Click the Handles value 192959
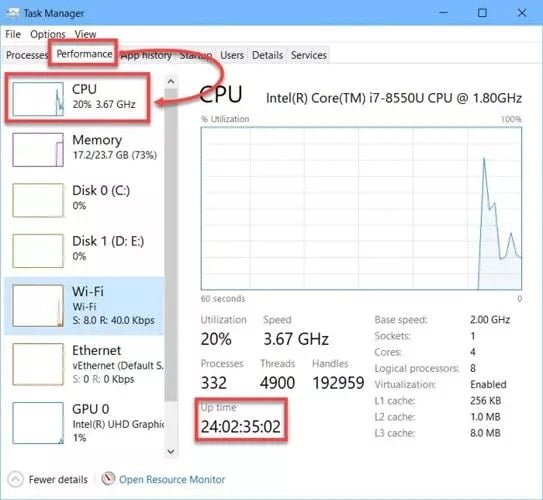543x500 pixels. coord(338,383)
